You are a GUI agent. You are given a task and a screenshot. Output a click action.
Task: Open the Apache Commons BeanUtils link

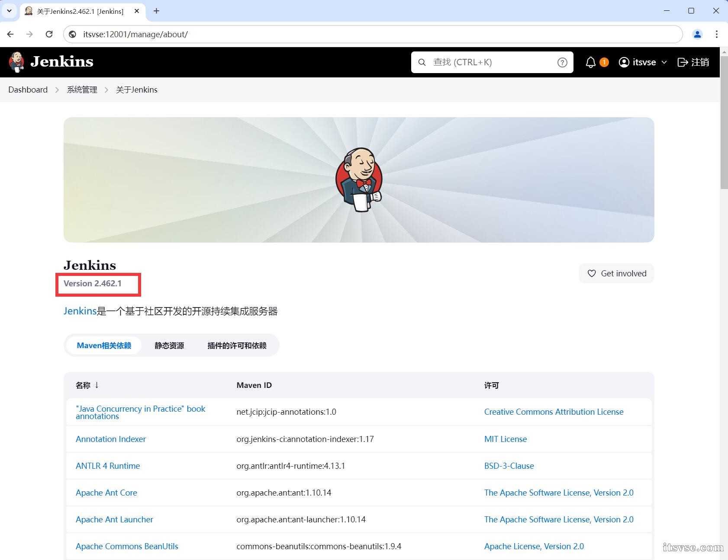tap(127, 546)
